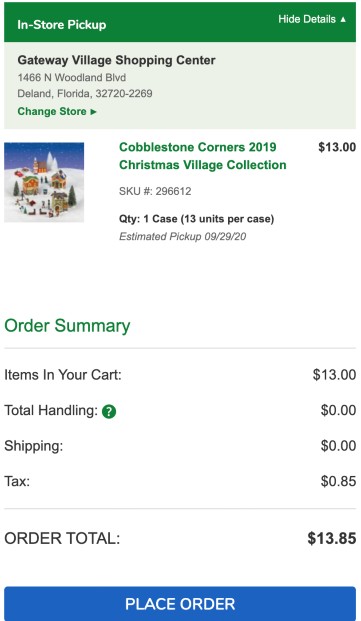The image size is (361, 621).
Task: Click the arrow beside Change Store
Action: [x=93, y=112]
